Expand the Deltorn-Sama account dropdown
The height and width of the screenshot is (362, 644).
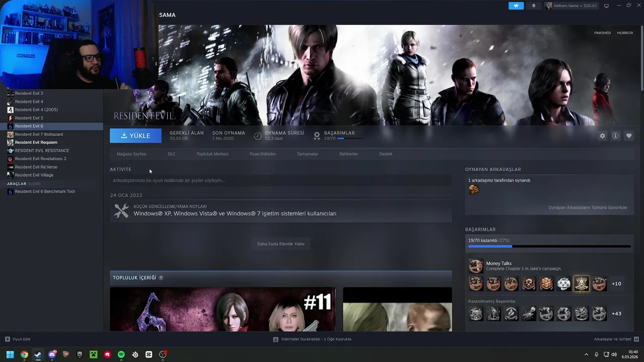pos(571,6)
